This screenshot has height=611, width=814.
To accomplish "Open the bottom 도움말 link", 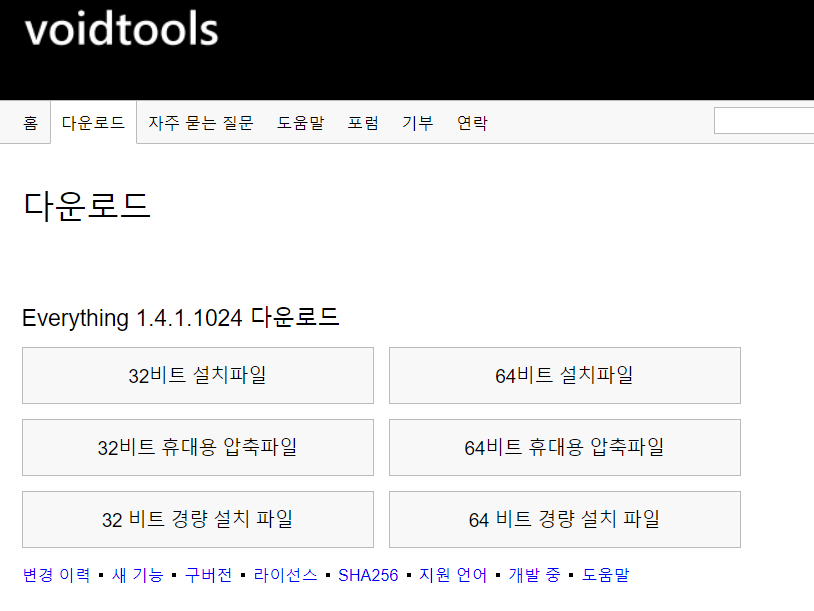I will [605, 575].
